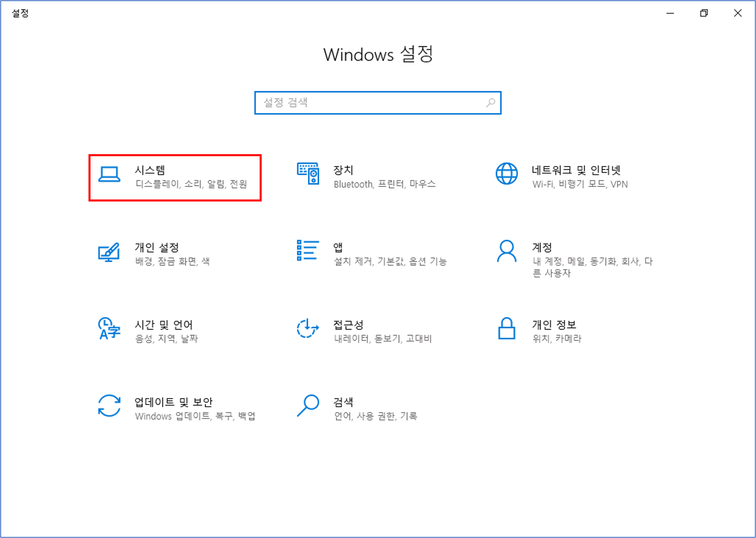Viewport: 756px width, 538px height.
Task: Restore down the settings window
Action: point(704,13)
